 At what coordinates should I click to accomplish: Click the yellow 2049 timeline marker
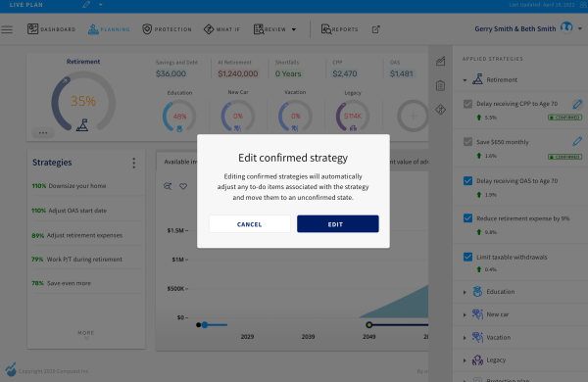[369, 324]
